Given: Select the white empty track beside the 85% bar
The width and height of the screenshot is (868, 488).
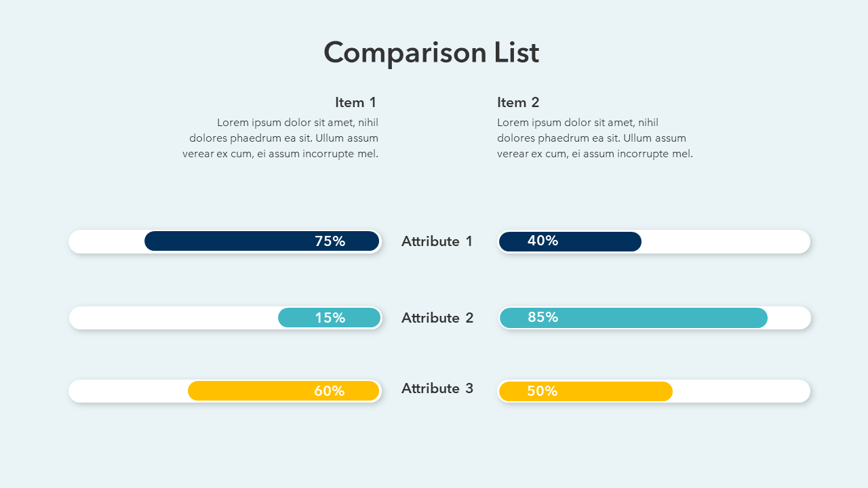Looking at the screenshot, I should [x=789, y=318].
